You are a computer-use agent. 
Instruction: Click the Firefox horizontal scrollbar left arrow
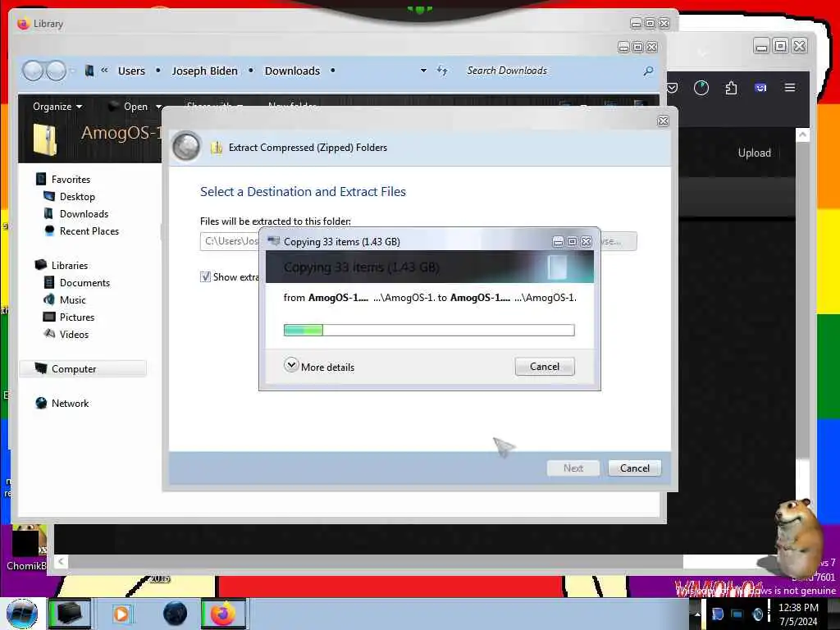click(61, 561)
